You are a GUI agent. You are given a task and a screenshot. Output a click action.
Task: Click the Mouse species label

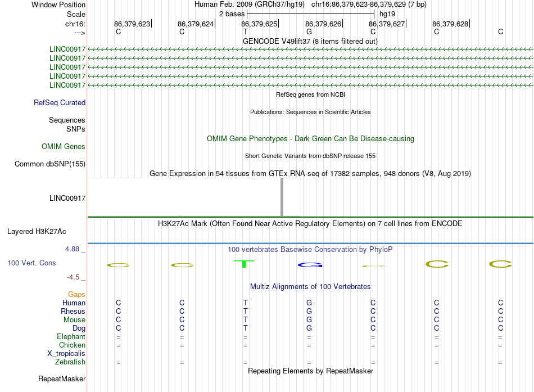(x=74, y=320)
